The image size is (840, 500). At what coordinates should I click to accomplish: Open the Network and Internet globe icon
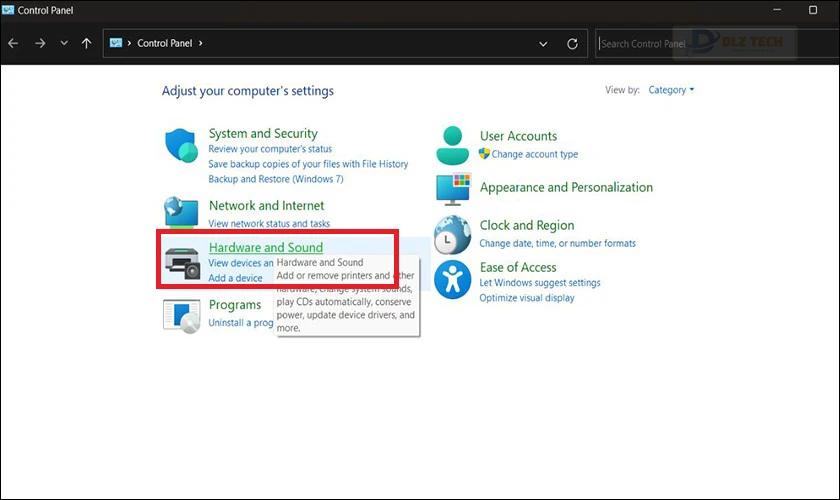(x=182, y=212)
